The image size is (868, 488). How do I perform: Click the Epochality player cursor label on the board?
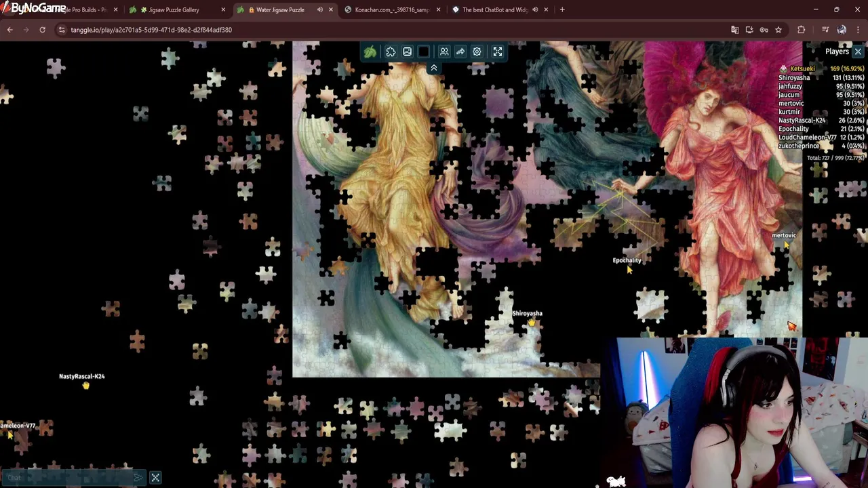[627, 260]
